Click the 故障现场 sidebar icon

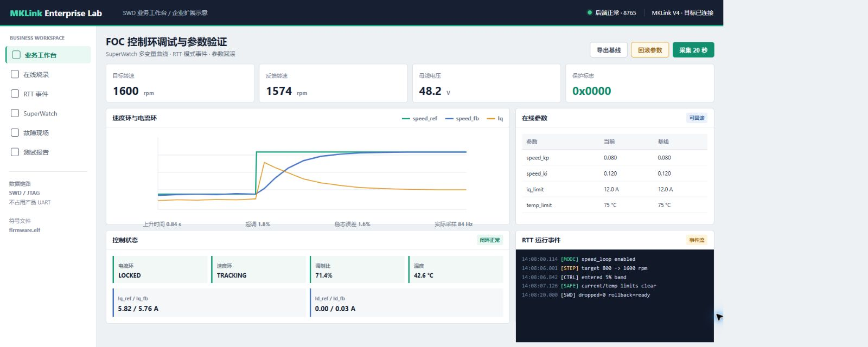pyautogui.click(x=15, y=132)
